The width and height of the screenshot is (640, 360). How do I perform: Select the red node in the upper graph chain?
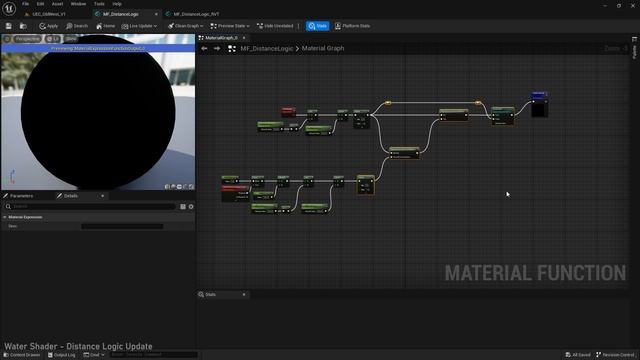point(288,111)
